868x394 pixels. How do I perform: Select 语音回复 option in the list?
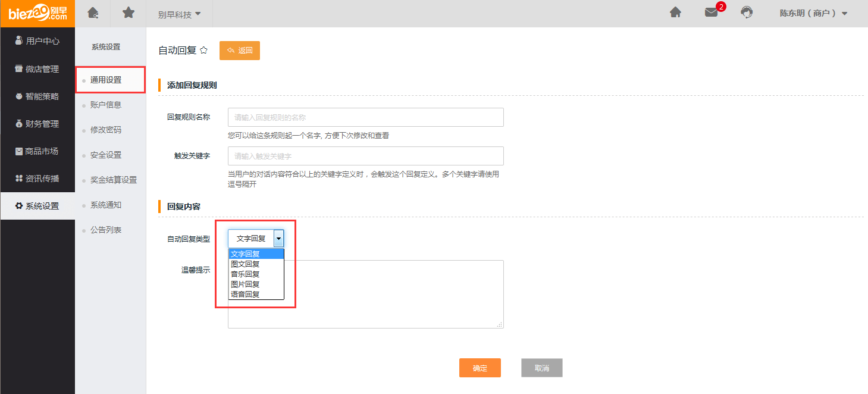(245, 295)
